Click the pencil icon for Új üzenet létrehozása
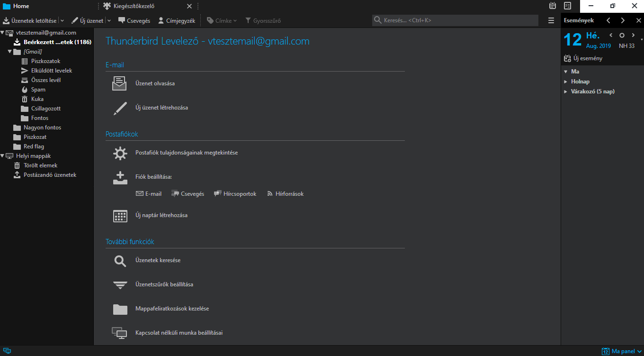Viewport: 644px width, 356px height. click(x=120, y=108)
